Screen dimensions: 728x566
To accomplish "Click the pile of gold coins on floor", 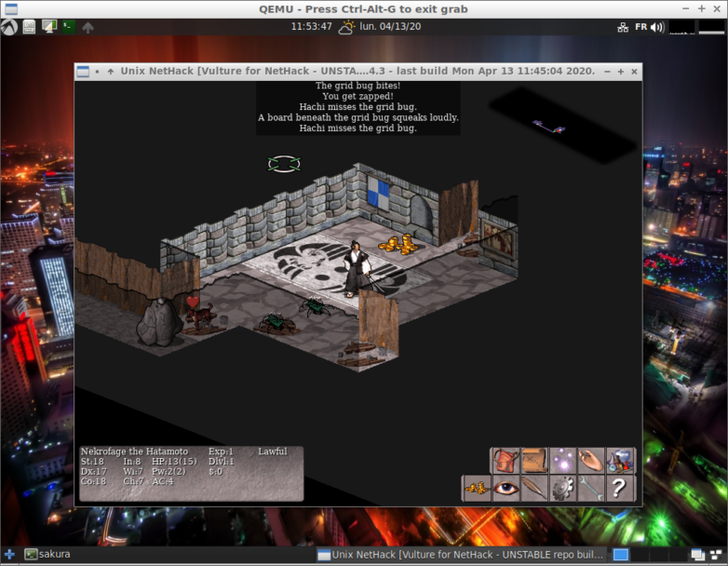I will (x=399, y=244).
